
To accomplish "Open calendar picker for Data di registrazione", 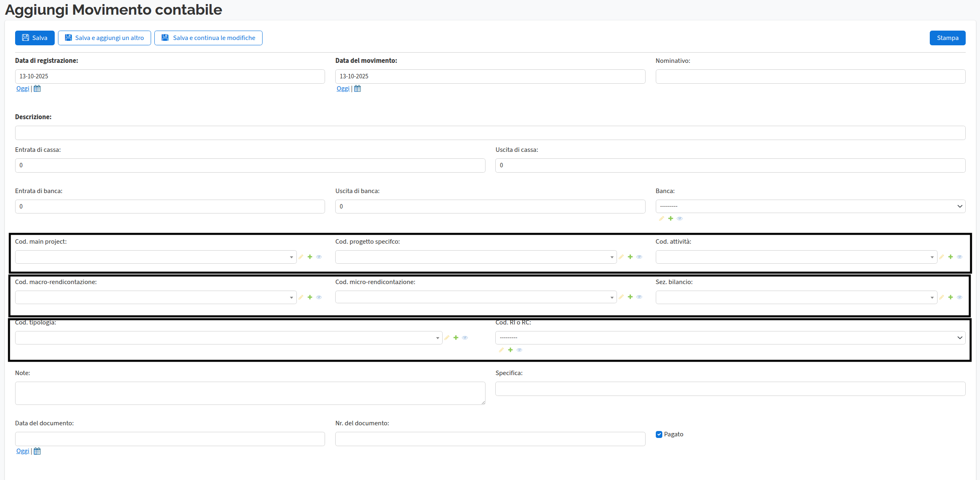I will 37,89.
